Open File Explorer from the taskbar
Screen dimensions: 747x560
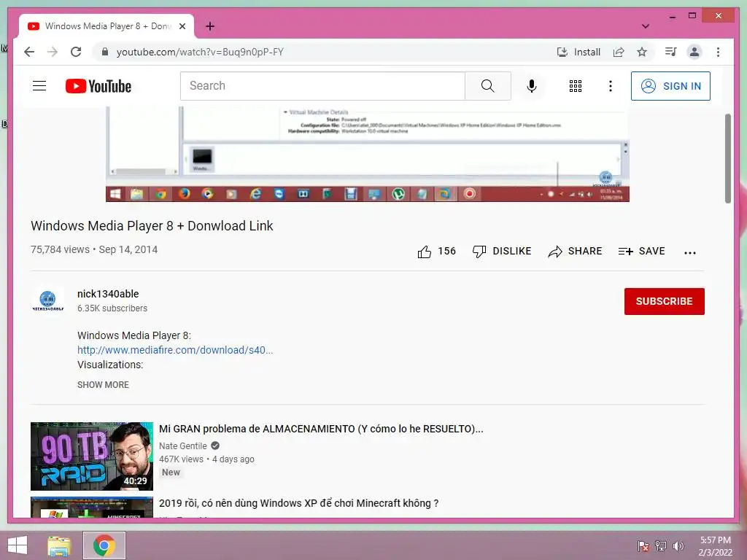tap(59, 545)
